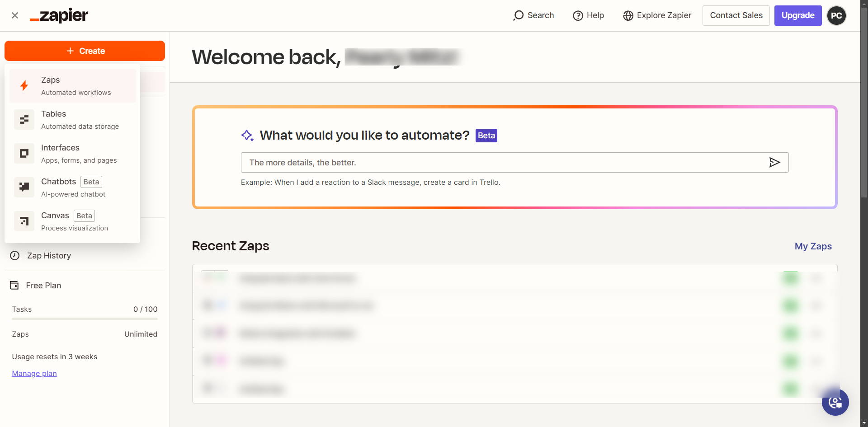868x427 pixels.
Task: Open the chat support bubble icon
Action: click(835, 402)
